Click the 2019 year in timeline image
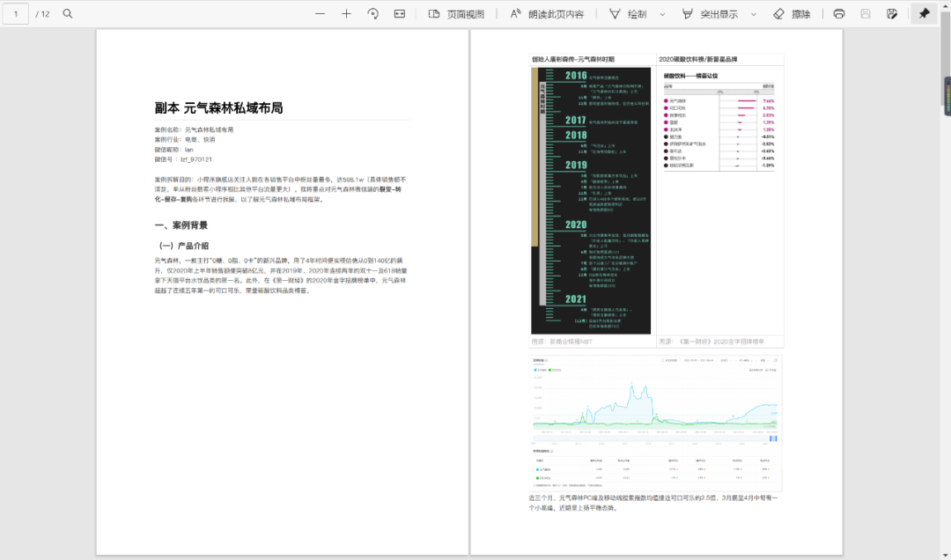The width and height of the screenshot is (951, 560). point(576,165)
